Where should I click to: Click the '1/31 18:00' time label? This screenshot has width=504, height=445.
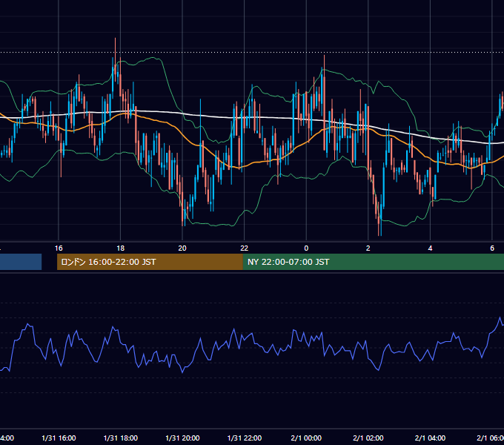121,438
